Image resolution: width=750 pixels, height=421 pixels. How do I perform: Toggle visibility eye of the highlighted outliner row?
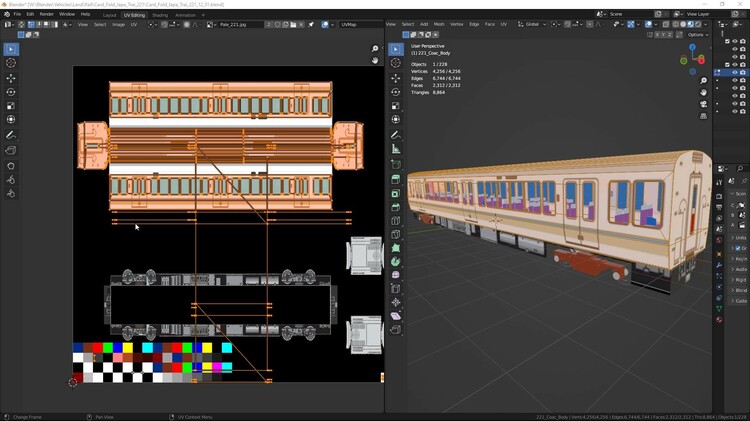point(735,72)
